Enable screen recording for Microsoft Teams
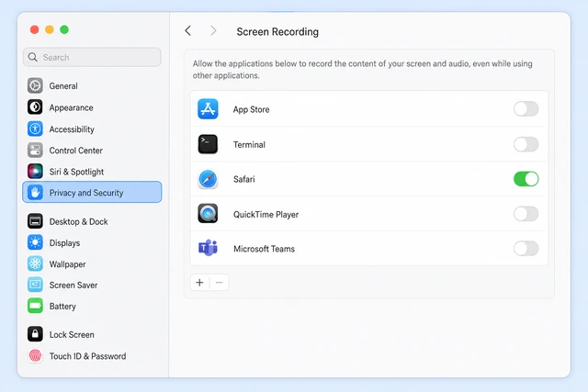This screenshot has width=588, height=392. point(526,249)
